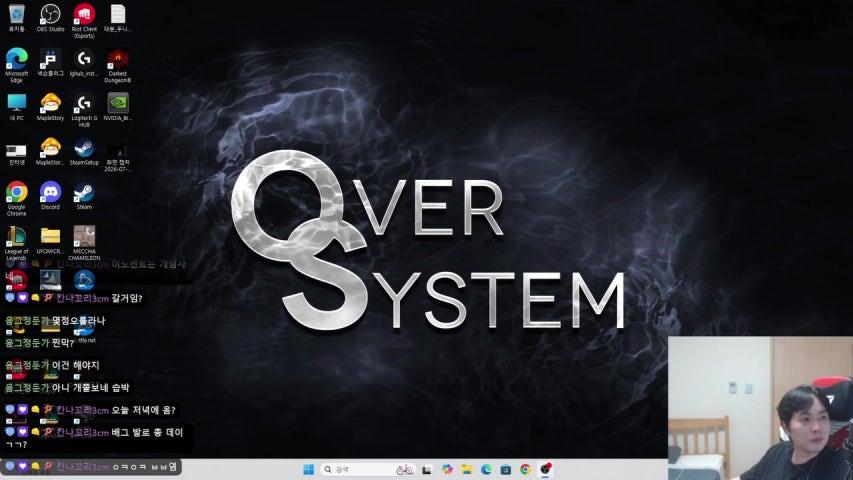Open the Discord desktop icon
Image resolution: width=853 pixels, height=480 pixels.
[50, 195]
